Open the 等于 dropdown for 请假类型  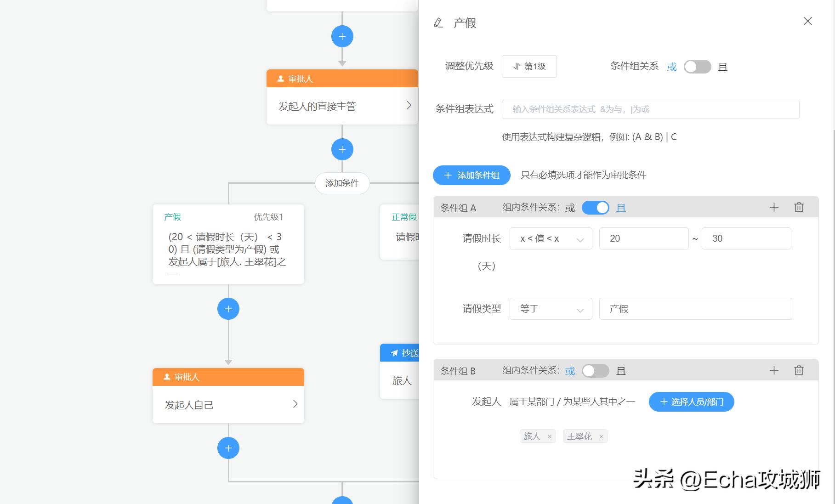point(551,309)
